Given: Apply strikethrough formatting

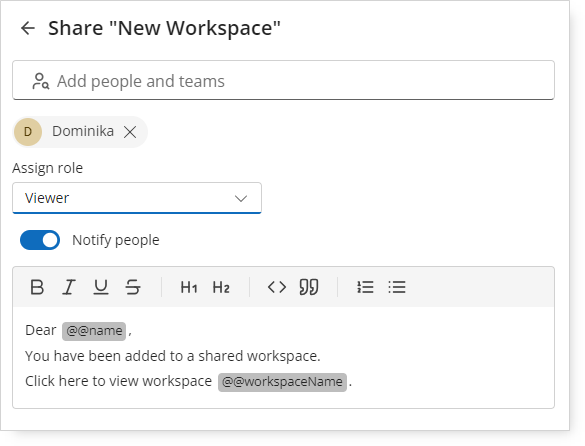Looking at the screenshot, I should click(x=133, y=287).
